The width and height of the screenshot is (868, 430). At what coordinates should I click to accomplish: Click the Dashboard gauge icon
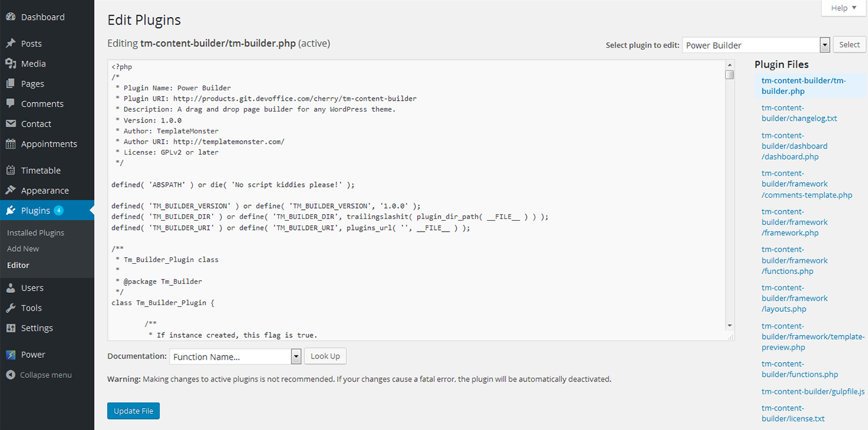coord(10,17)
